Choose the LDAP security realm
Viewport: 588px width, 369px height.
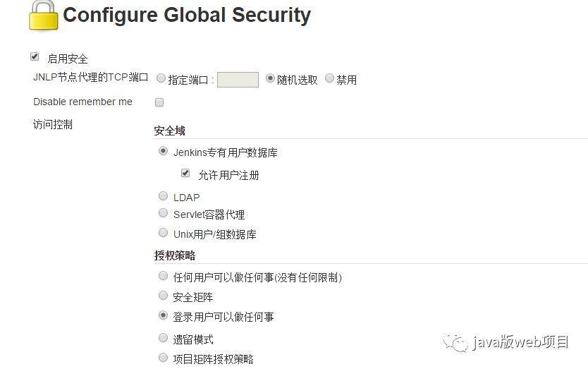(164, 196)
